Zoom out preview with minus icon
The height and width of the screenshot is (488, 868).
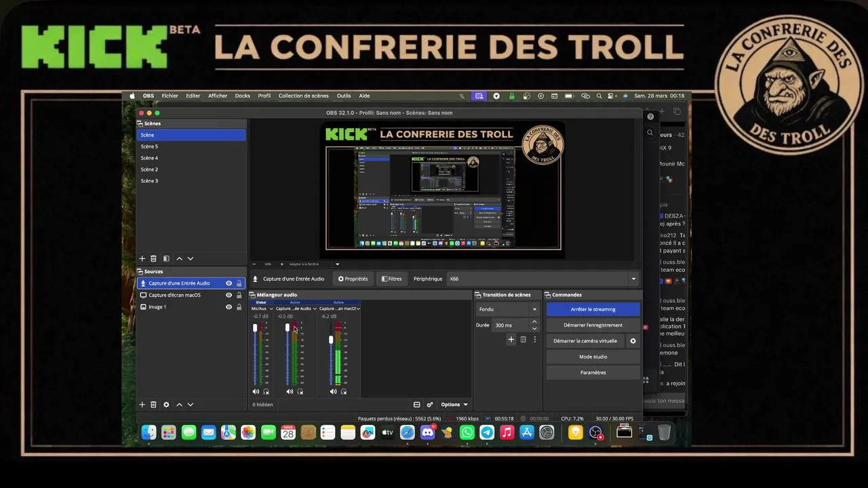pyautogui.click(x=254, y=264)
